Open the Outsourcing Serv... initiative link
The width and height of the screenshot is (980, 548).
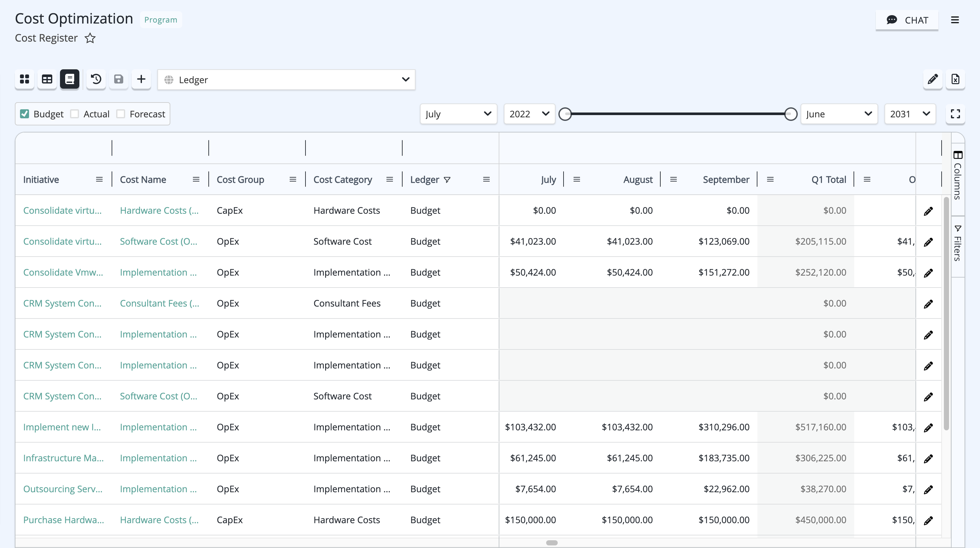coord(63,489)
